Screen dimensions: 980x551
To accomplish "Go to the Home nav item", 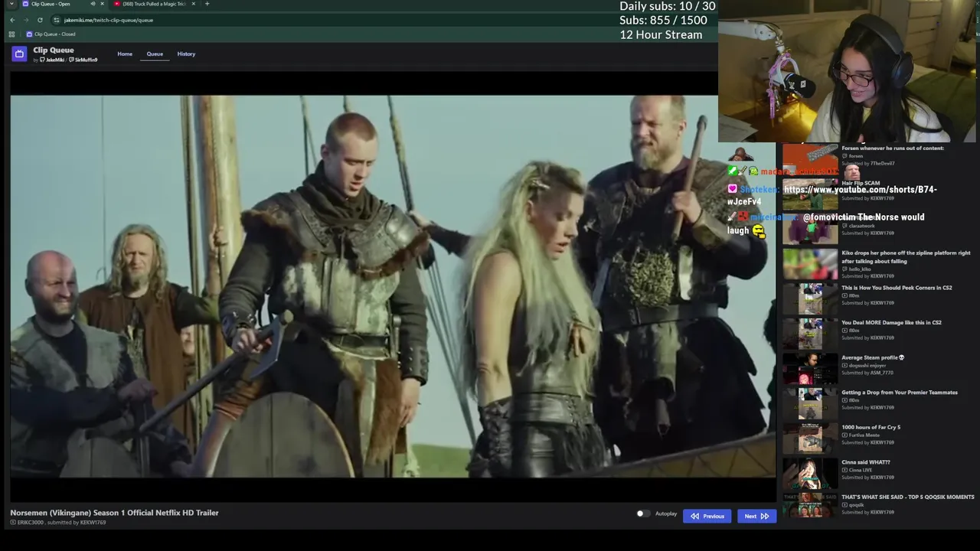I will 125,54.
